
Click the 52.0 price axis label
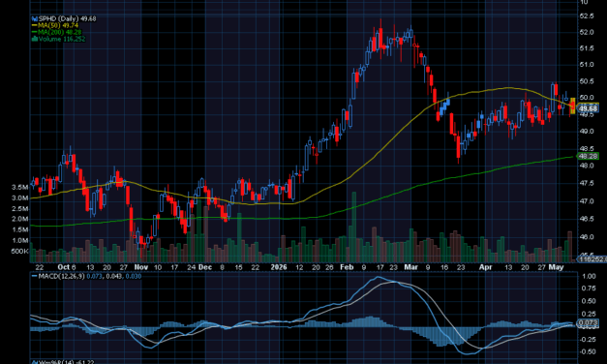587,32
